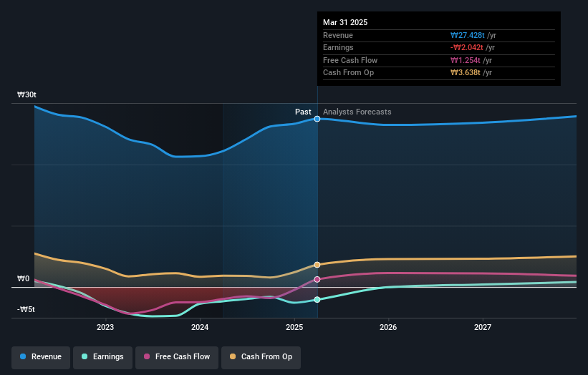
Task: Click the Cash From Op label in tooltip
Action: (348, 73)
